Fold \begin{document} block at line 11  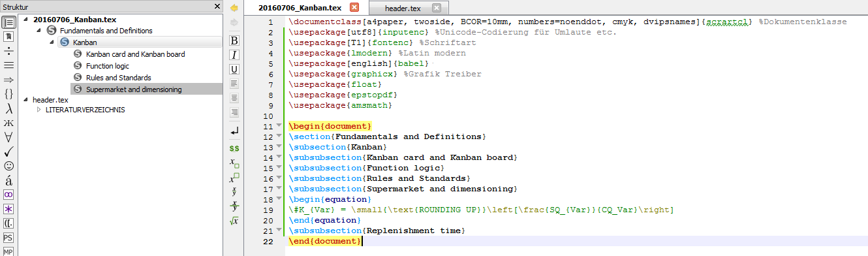click(x=279, y=126)
